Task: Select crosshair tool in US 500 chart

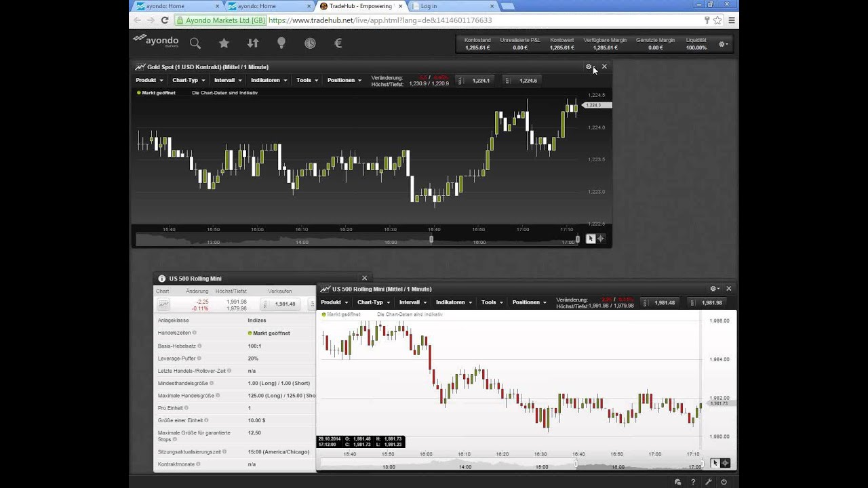Action: coord(725,463)
